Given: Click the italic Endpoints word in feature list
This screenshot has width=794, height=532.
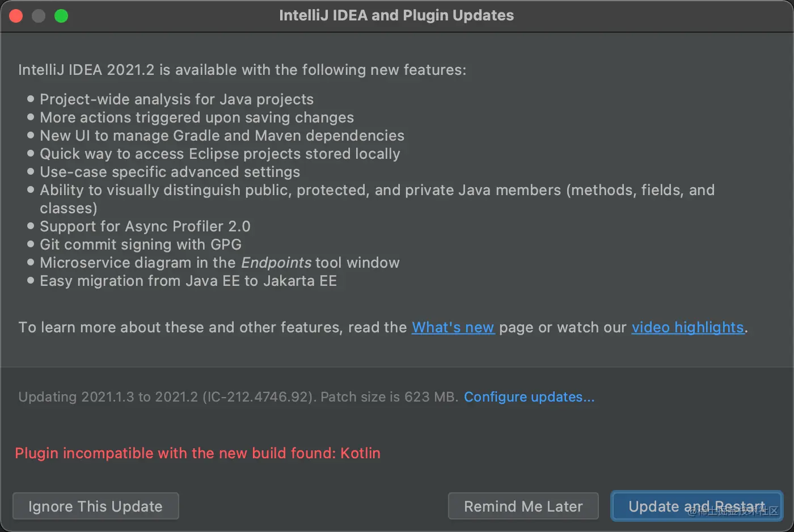Looking at the screenshot, I should pyautogui.click(x=276, y=263).
